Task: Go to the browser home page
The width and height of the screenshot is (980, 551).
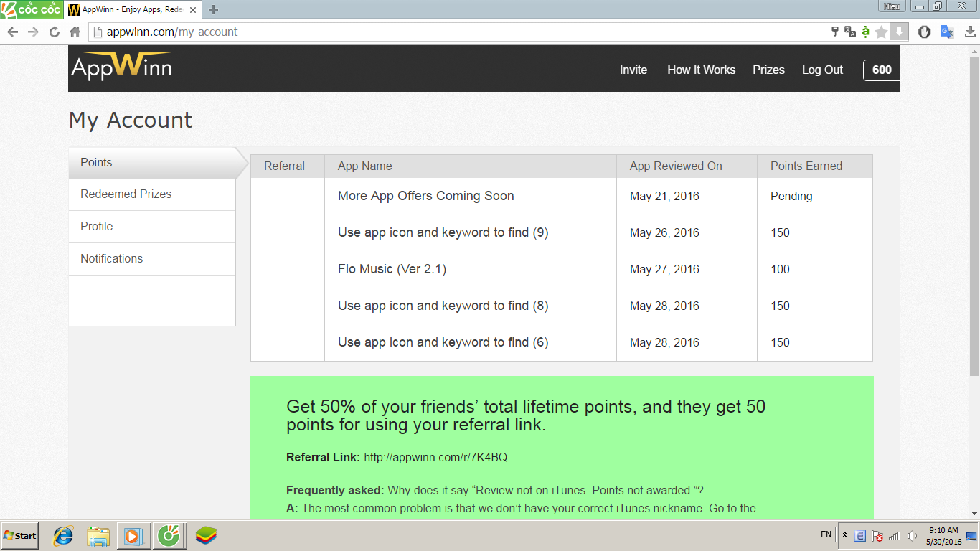Action: [x=75, y=32]
